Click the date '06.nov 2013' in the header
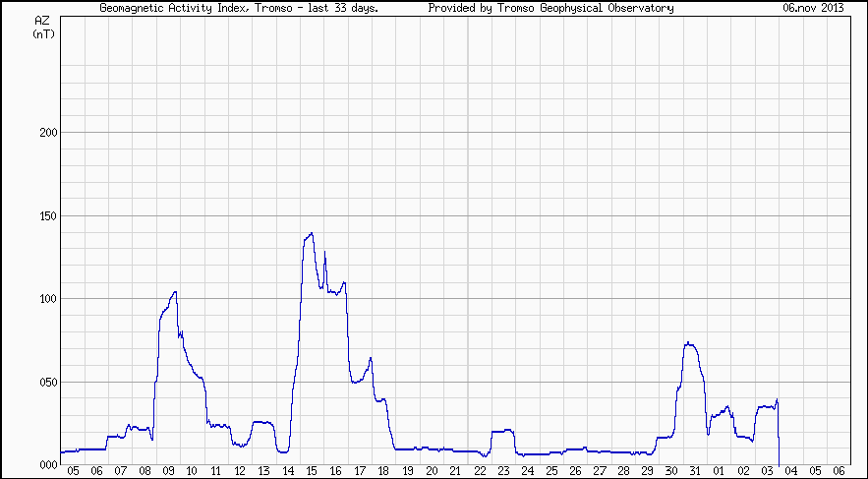 (x=812, y=8)
